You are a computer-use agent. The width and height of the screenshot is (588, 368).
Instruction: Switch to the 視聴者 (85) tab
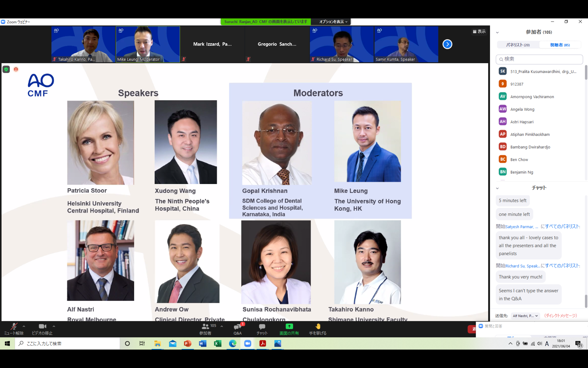click(x=560, y=45)
